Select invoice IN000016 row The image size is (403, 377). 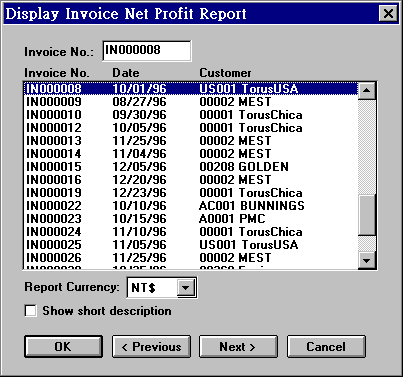(x=191, y=180)
